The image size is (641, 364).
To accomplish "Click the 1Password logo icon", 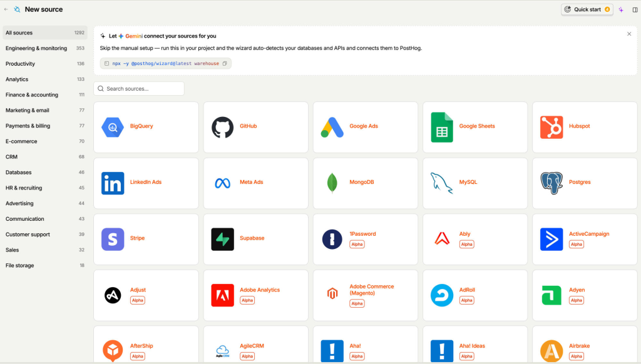I will [332, 239].
